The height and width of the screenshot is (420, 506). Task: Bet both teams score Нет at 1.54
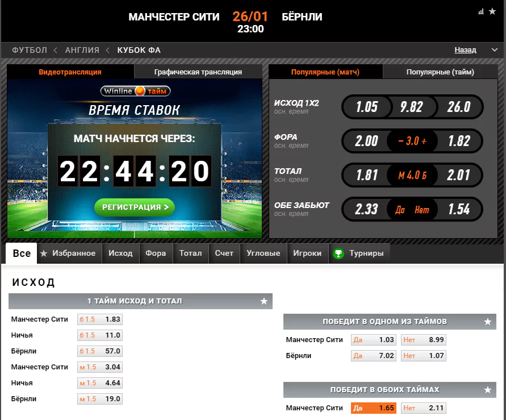[459, 209]
